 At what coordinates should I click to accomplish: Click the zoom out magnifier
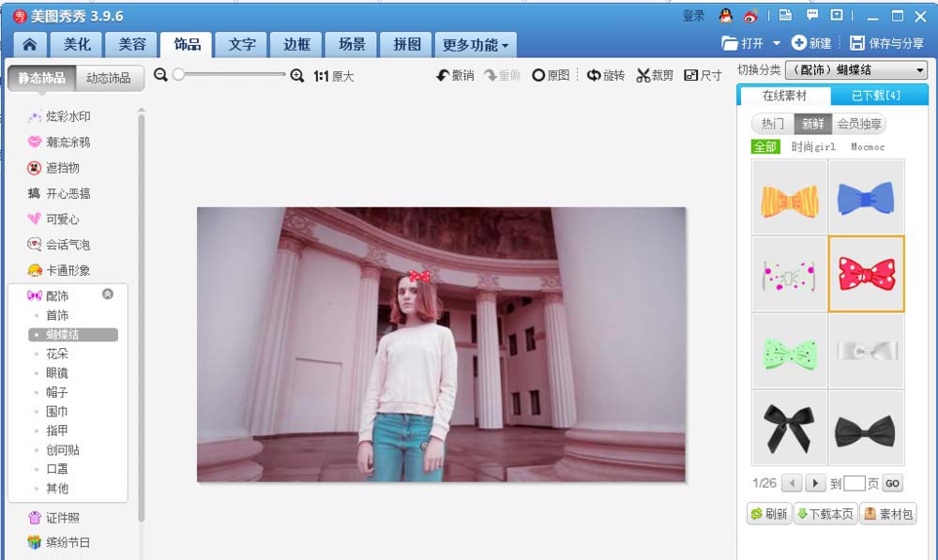click(x=160, y=75)
